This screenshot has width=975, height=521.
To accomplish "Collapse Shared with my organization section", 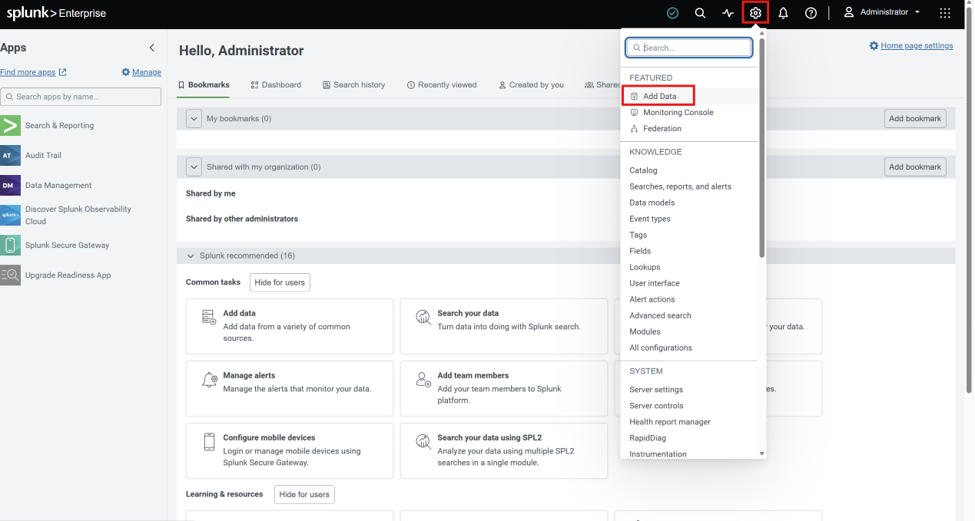I will (x=194, y=167).
